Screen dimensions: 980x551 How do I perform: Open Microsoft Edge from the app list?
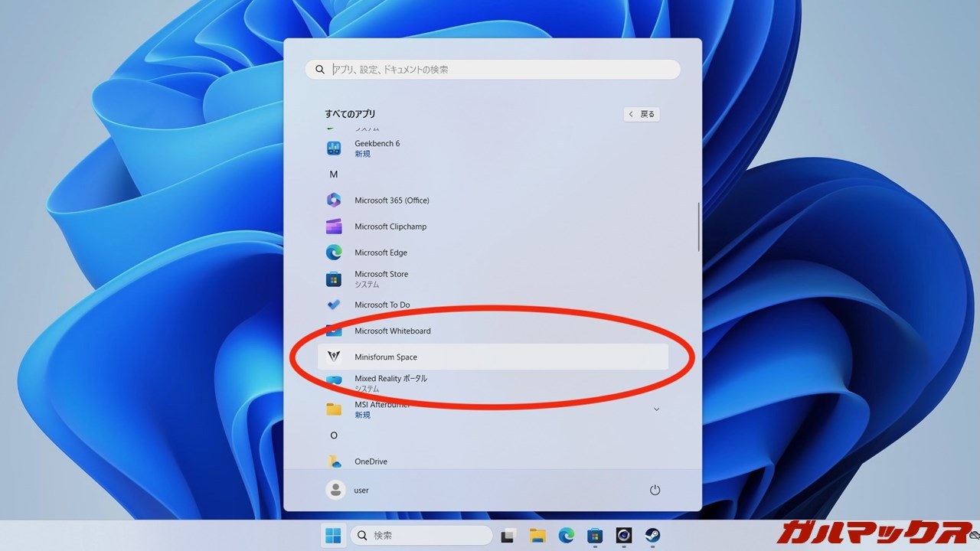[x=381, y=253]
